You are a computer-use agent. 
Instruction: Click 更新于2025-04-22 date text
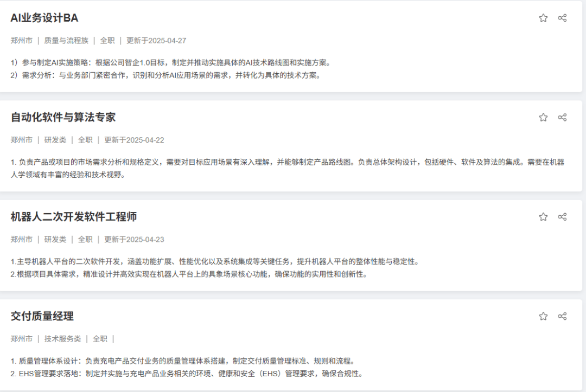[134, 140]
